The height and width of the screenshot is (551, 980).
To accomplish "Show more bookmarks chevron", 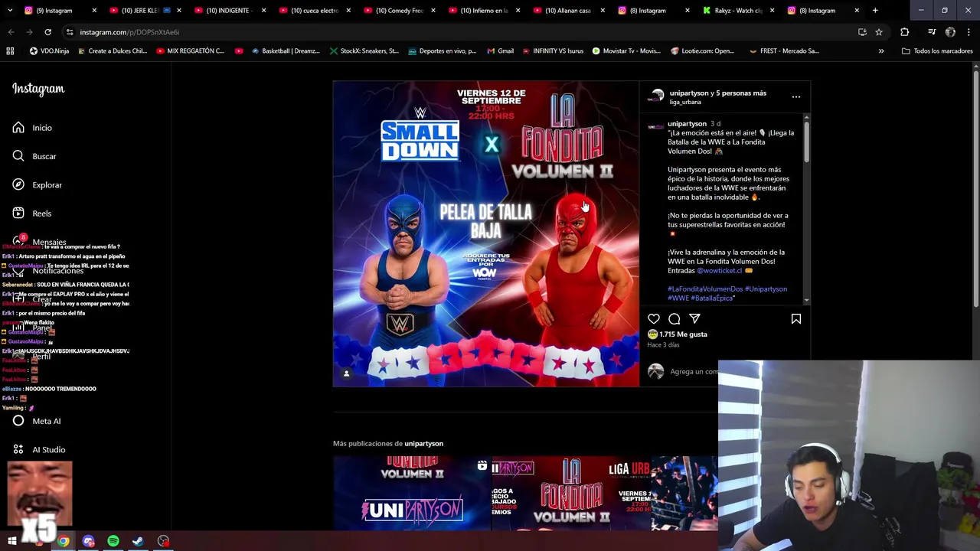I will click(x=881, y=51).
